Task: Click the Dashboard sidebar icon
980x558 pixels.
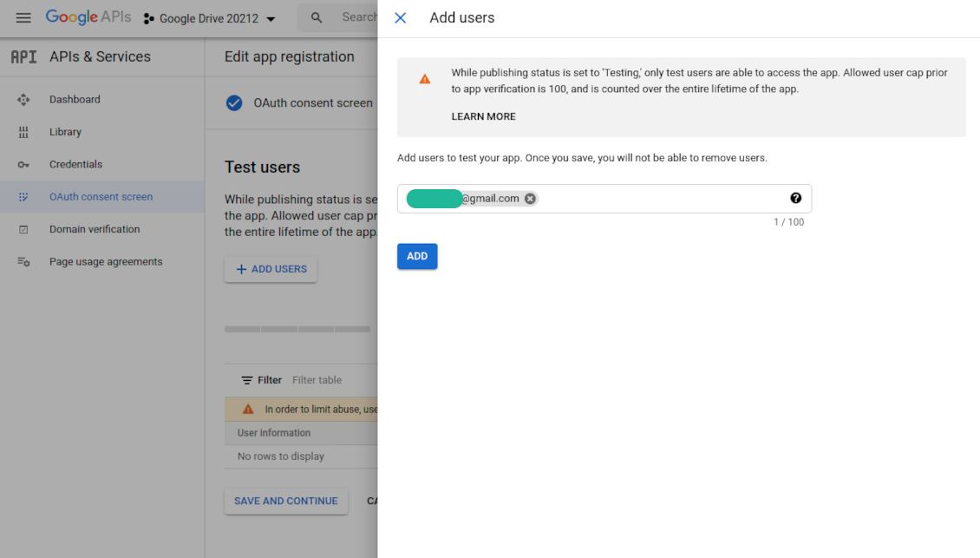Action: point(23,100)
